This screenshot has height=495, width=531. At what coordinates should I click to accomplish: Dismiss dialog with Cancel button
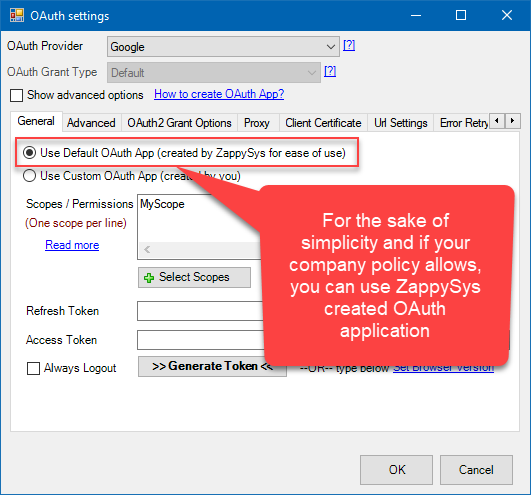[476, 470]
